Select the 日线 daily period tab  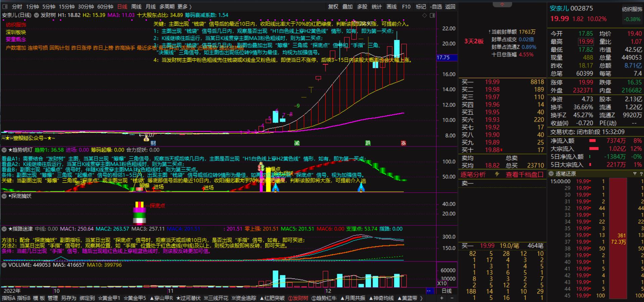122,6
